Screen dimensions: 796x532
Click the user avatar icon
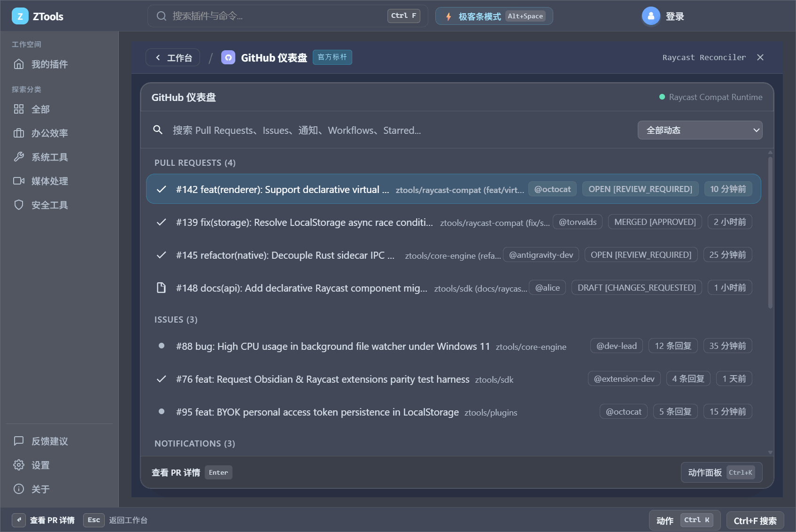651,16
